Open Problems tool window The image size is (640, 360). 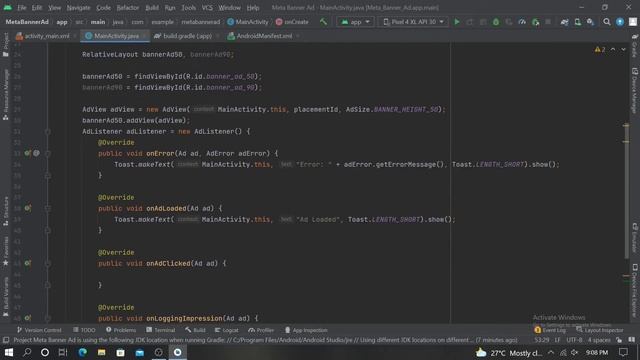click(x=121, y=330)
